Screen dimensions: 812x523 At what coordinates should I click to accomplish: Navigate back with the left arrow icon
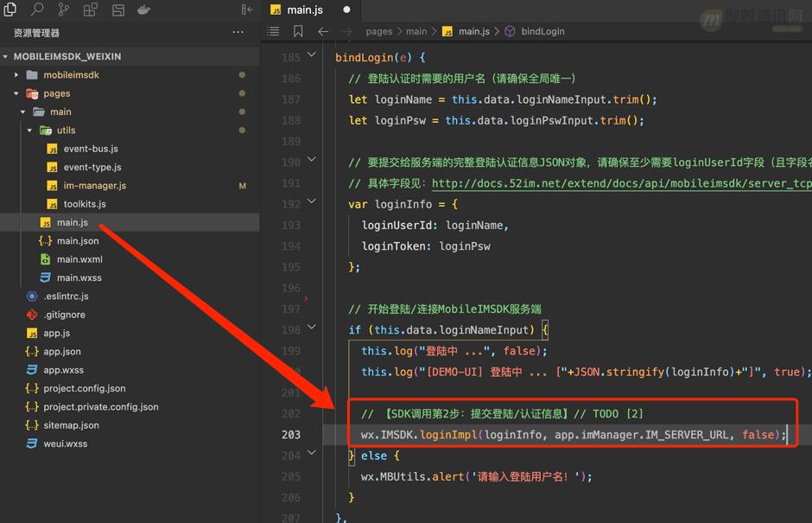pyautogui.click(x=323, y=31)
